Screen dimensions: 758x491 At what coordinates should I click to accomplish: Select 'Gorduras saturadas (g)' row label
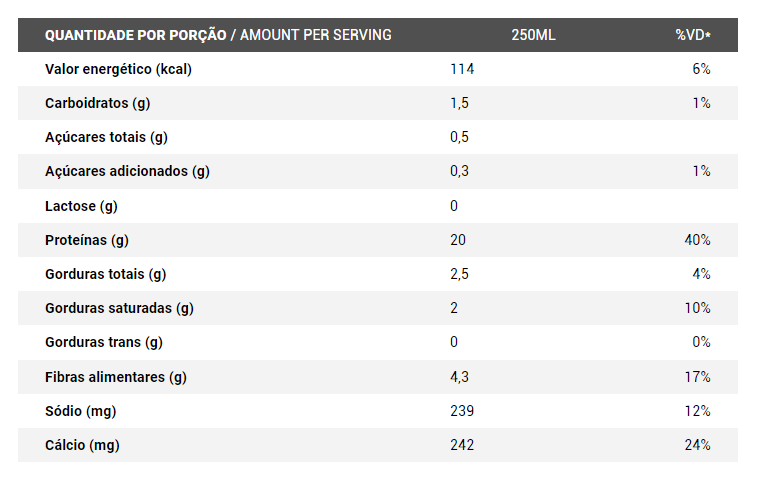tap(119, 308)
